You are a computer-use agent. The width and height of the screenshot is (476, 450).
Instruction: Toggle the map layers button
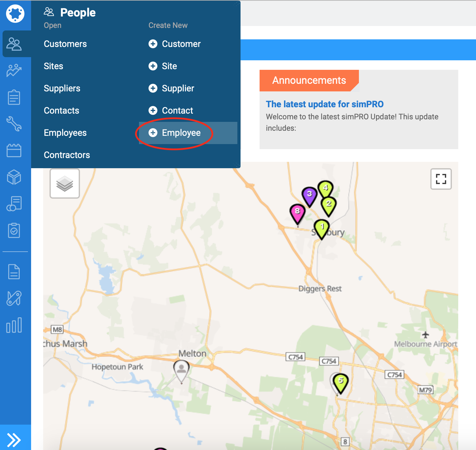[x=65, y=183]
